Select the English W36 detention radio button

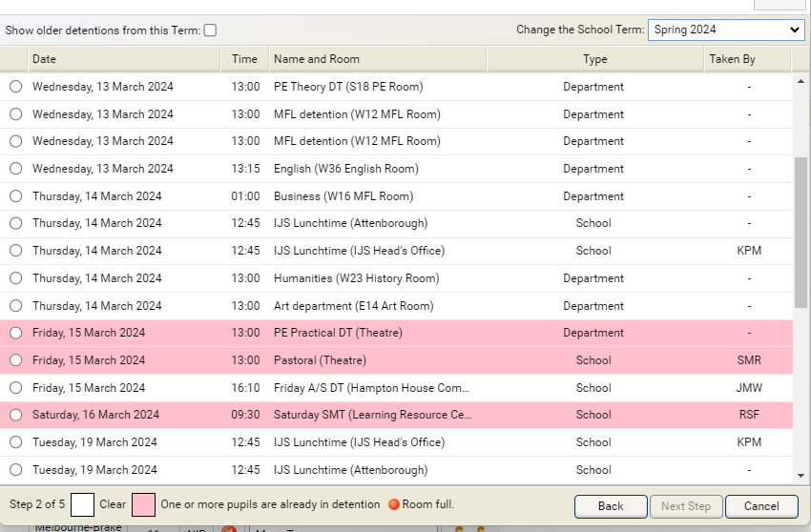point(15,169)
